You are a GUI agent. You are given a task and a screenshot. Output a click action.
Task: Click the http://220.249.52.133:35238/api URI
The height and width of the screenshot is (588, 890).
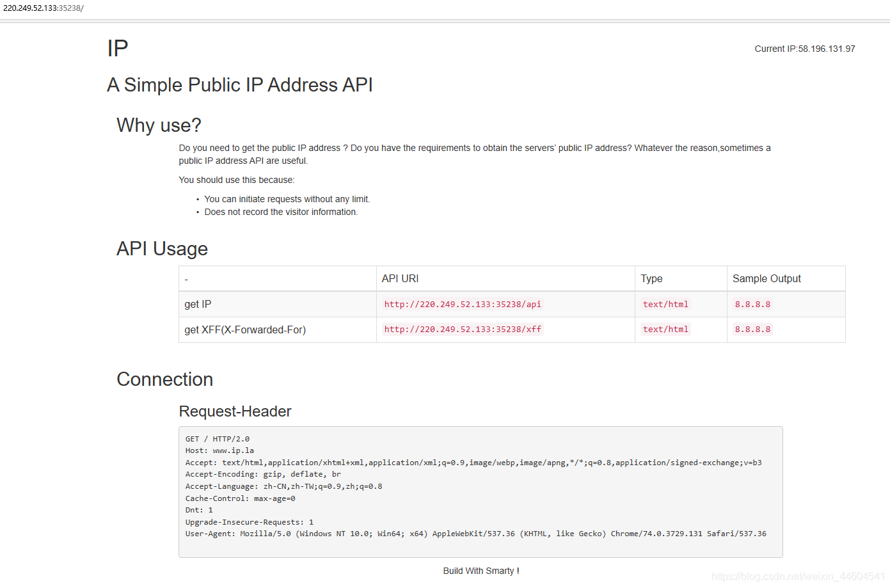point(463,304)
